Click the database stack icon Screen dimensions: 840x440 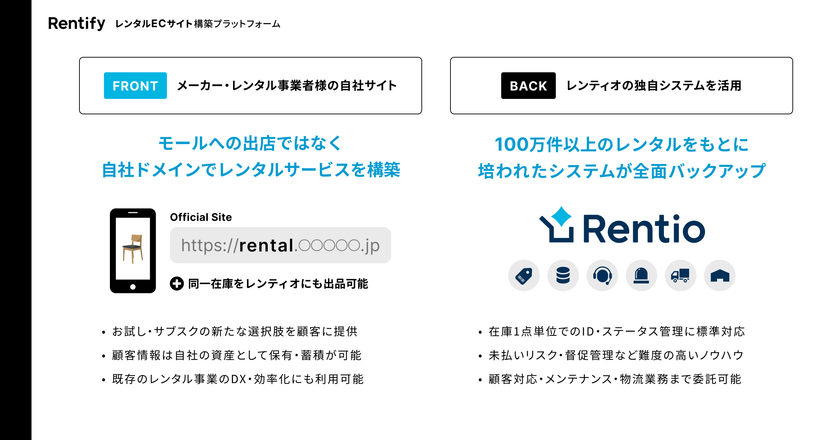(x=562, y=275)
